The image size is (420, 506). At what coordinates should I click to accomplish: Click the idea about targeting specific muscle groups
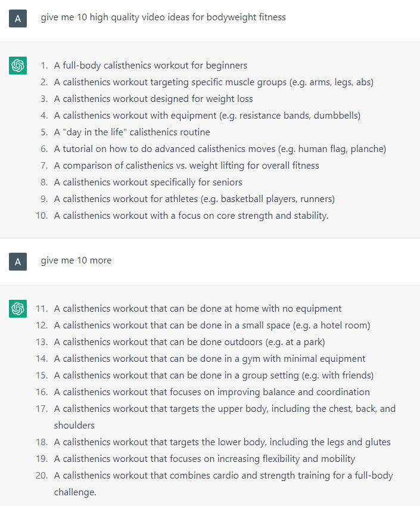click(x=213, y=82)
